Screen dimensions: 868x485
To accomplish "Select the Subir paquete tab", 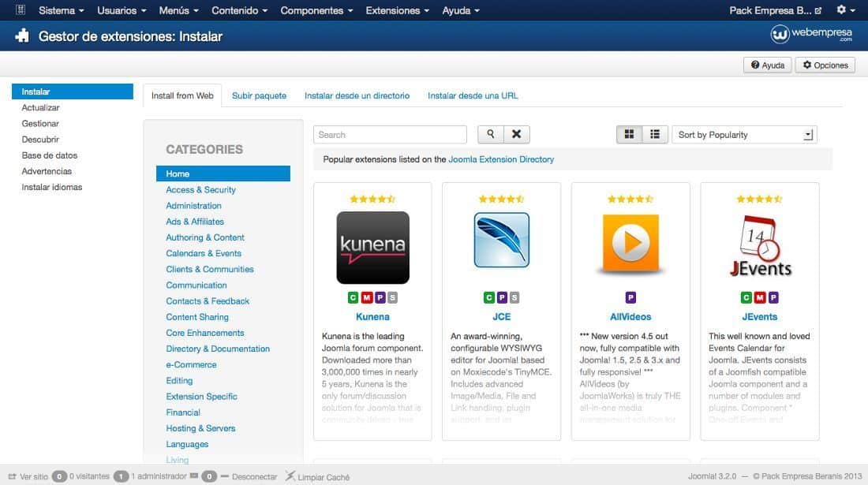I will pos(259,95).
